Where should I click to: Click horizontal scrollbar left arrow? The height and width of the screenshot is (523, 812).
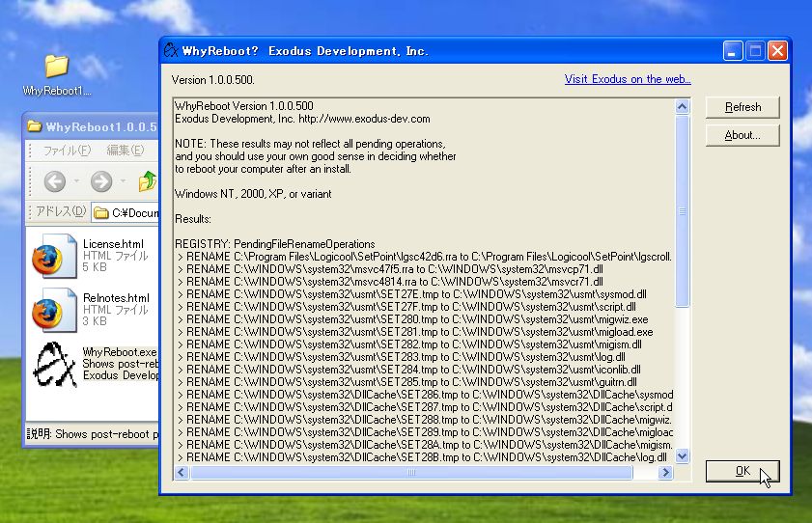[x=182, y=472]
